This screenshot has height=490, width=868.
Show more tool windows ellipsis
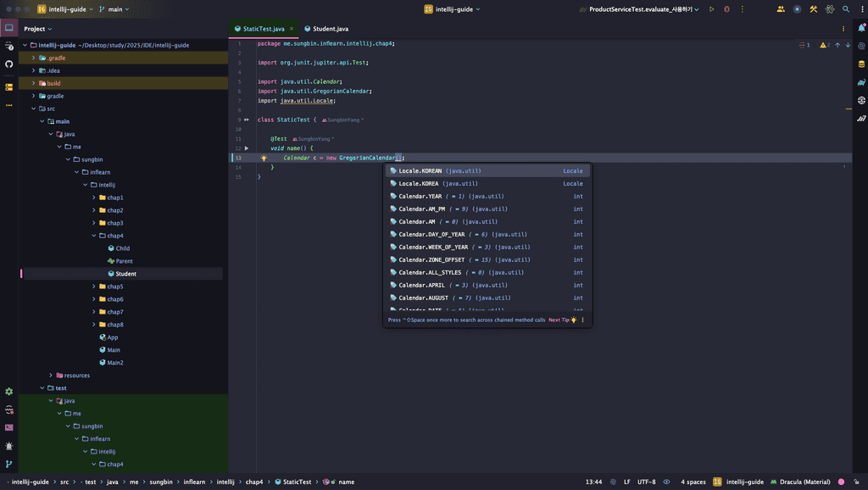click(x=8, y=105)
